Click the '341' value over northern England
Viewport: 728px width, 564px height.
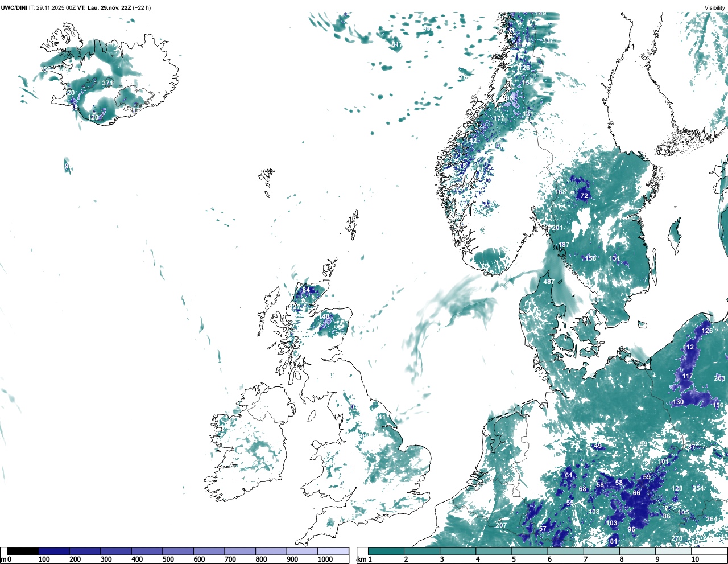point(380,417)
